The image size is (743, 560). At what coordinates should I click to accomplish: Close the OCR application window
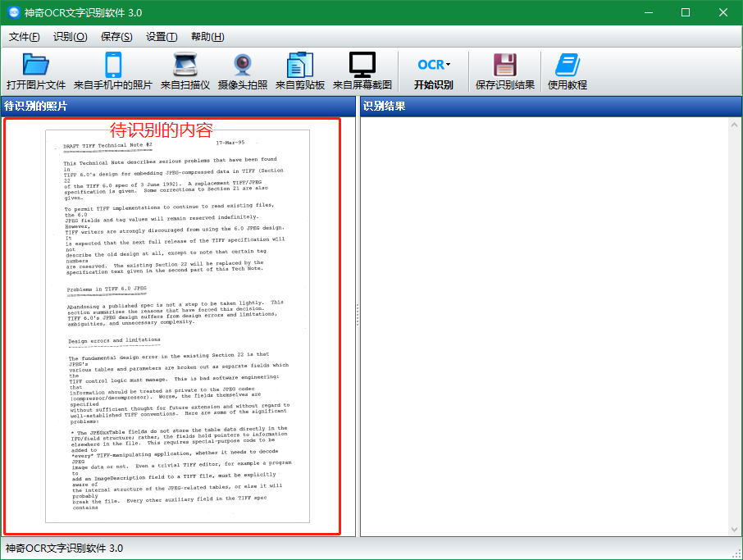pyautogui.click(x=723, y=12)
